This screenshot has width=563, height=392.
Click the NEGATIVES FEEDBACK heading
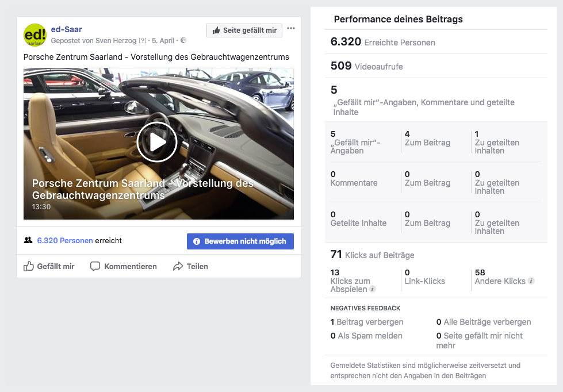(x=365, y=308)
